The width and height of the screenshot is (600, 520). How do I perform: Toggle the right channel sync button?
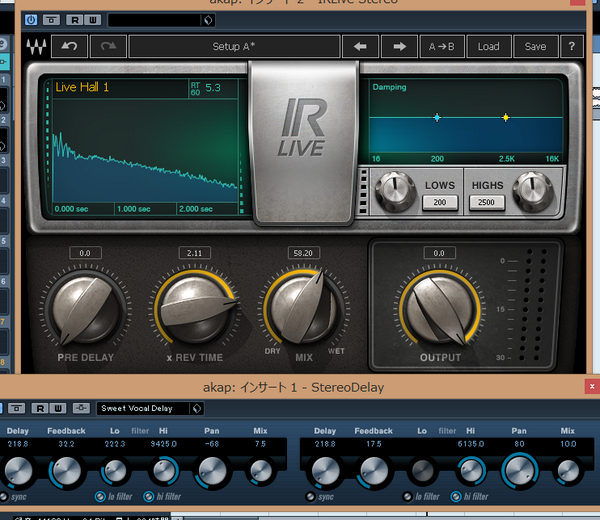310,497
